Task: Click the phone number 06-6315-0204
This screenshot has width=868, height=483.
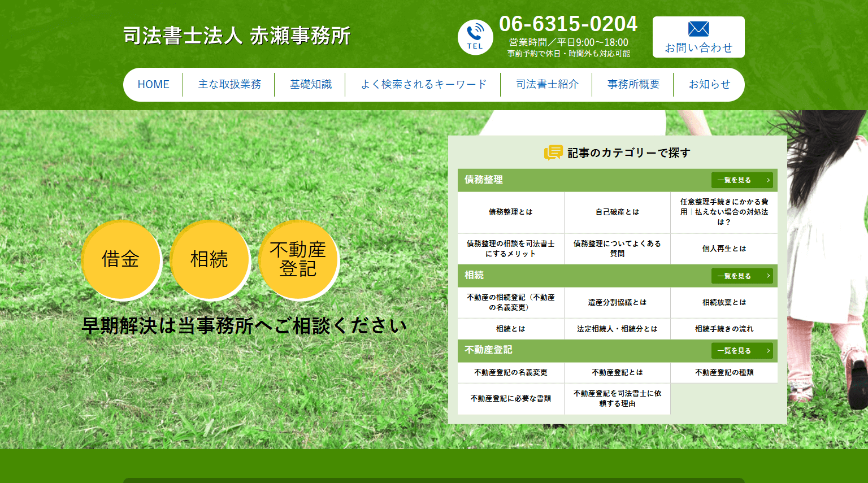Action: pyautogui.click(x=567, y=24)
